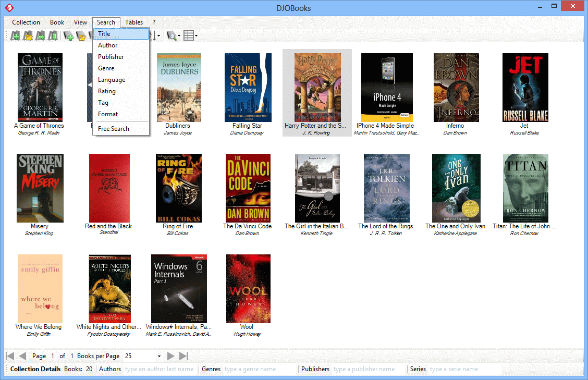The height and width of the screenshot is (380, 588).
Task: Open the Tables menu
Action: [134, 22]
